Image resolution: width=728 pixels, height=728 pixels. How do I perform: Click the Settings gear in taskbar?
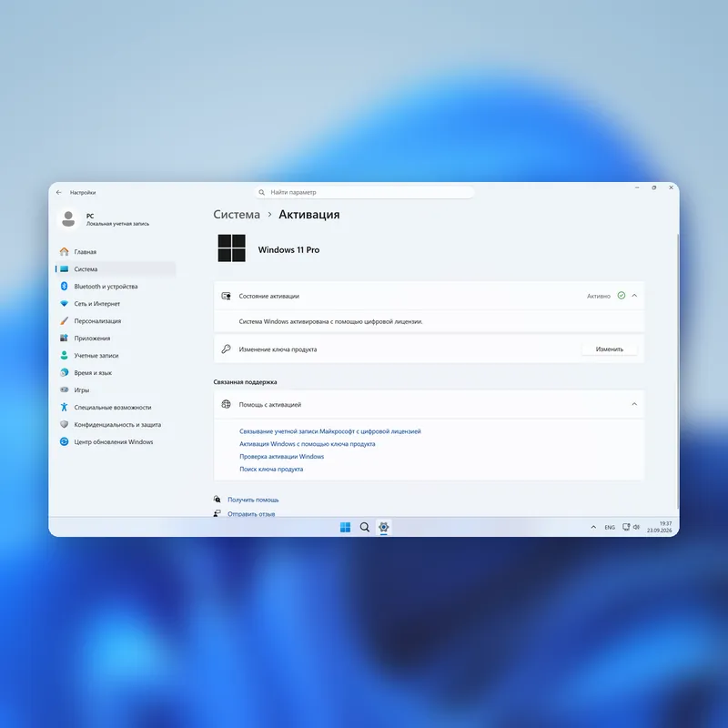coord(383,527)
